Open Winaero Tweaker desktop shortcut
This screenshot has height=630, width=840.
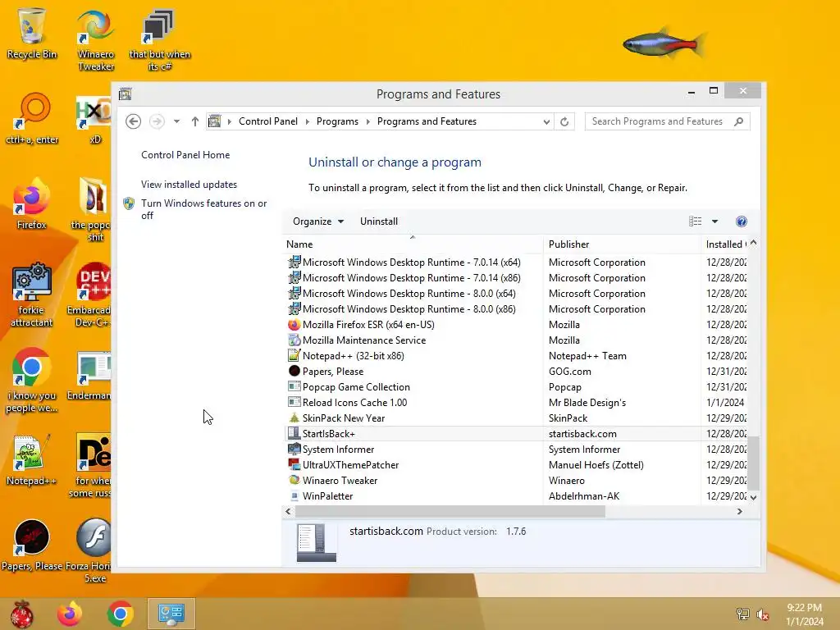click(x=96, y=39)
